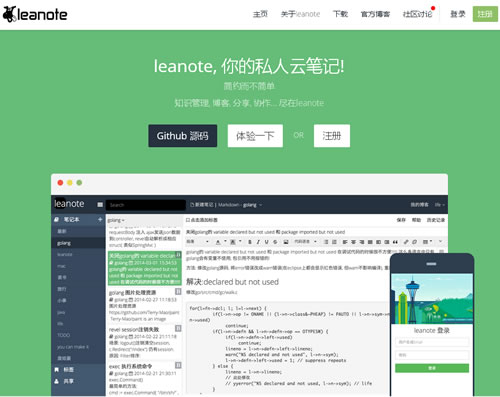Image resolution: width=500 pixels, height=397 pixels.
Task: Open the paragraph format dropdown in the toolbar
Action: pyautogui.click(x=198, y=242)
